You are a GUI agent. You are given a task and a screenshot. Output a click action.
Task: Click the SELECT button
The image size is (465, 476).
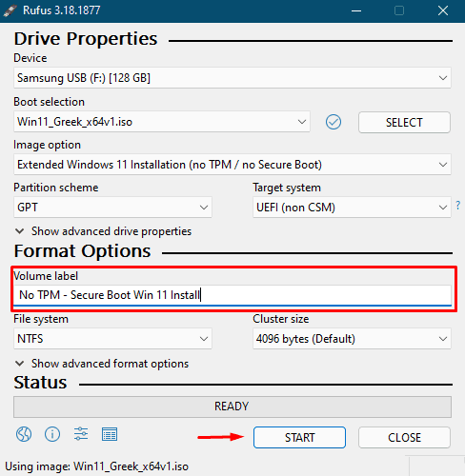click(x=404, y=122)
